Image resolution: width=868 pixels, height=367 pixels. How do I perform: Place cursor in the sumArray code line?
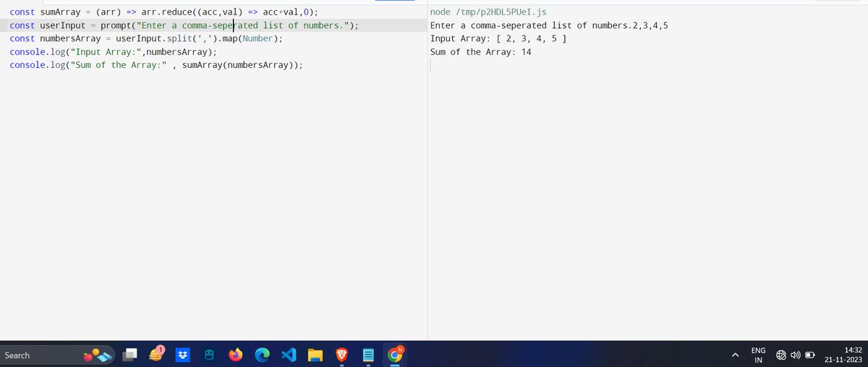pos(163,12)
